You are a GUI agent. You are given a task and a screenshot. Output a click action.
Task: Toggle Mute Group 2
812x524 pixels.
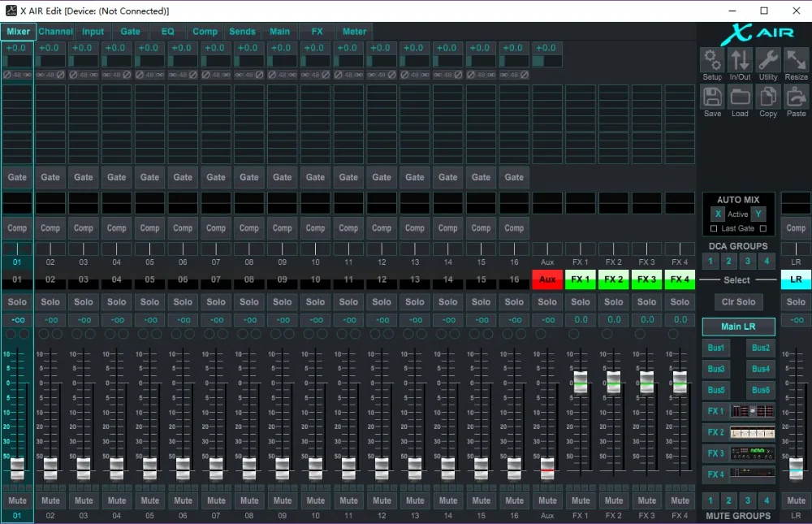click(728, 500)
